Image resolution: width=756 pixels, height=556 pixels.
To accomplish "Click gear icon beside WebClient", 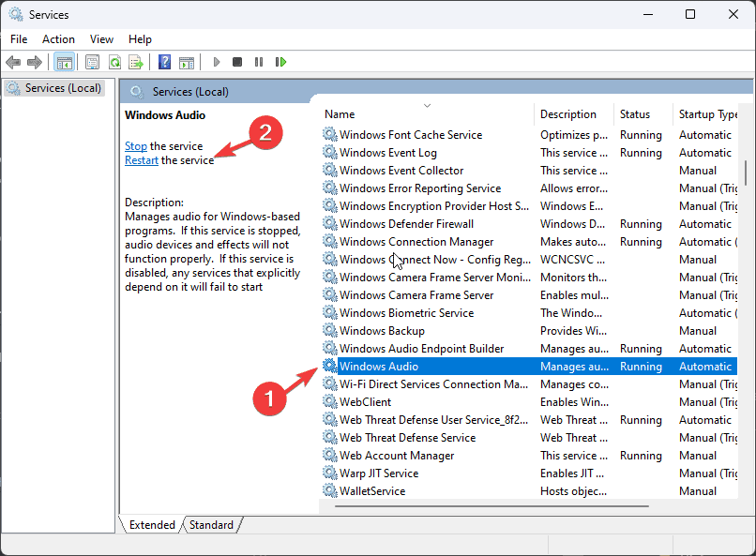I will pyautogui.click(x=330, y=401).
